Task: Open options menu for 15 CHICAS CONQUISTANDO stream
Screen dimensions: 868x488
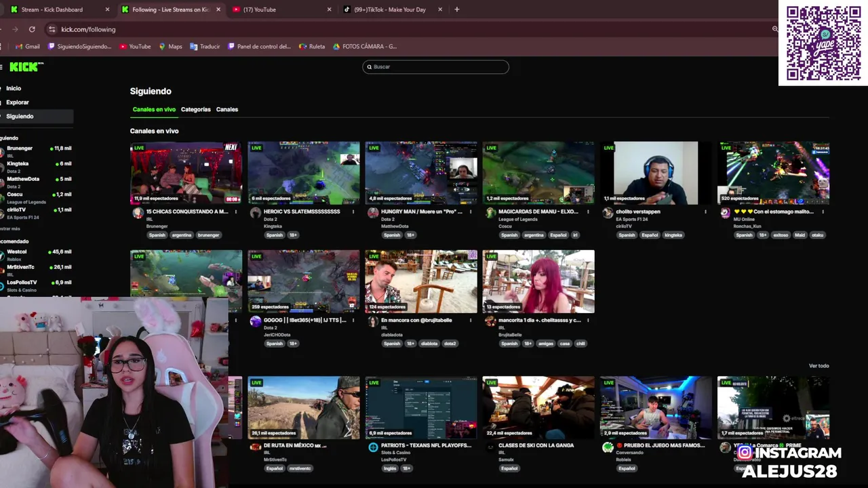Action: pos(236,211)
